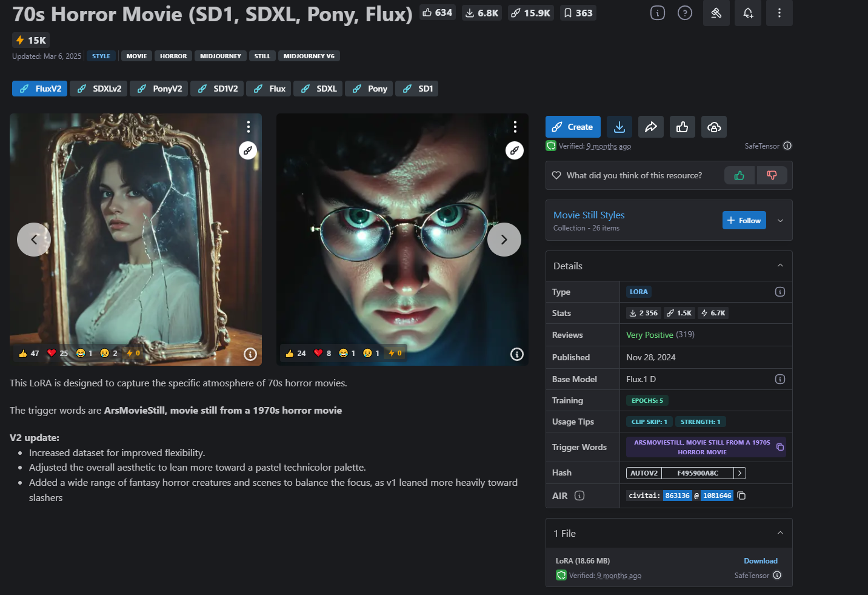
Task: Show SafeTensor info in the file section
Action: point(777,575)
